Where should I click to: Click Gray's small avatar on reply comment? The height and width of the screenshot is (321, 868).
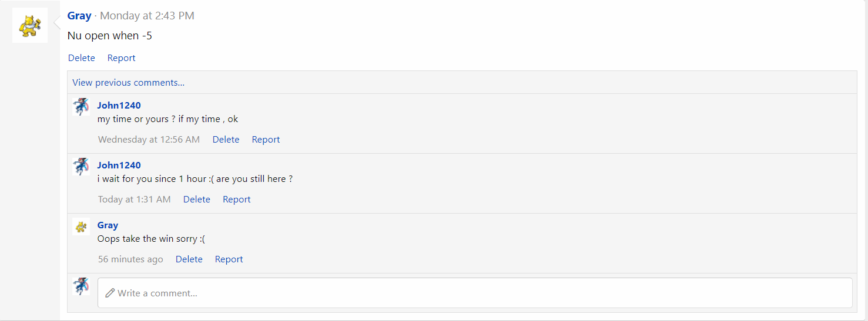81,227
